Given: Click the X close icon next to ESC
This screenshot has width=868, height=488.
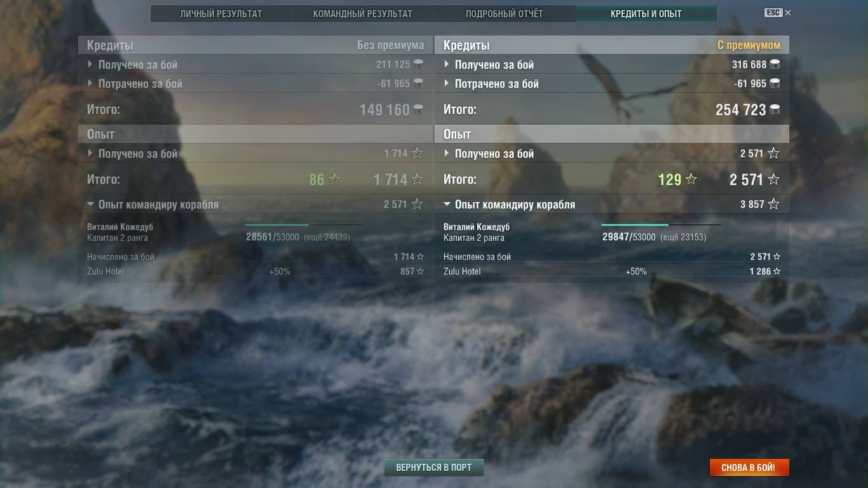Looking at the screenshot, I should click(788, 13).
